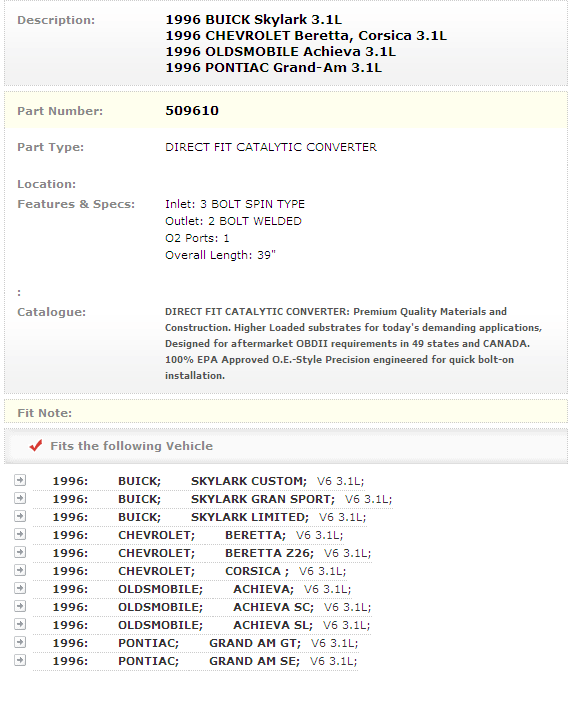
Task: Click arrow icon beside Skylark Custom row
Action: (x=20, y=480)
